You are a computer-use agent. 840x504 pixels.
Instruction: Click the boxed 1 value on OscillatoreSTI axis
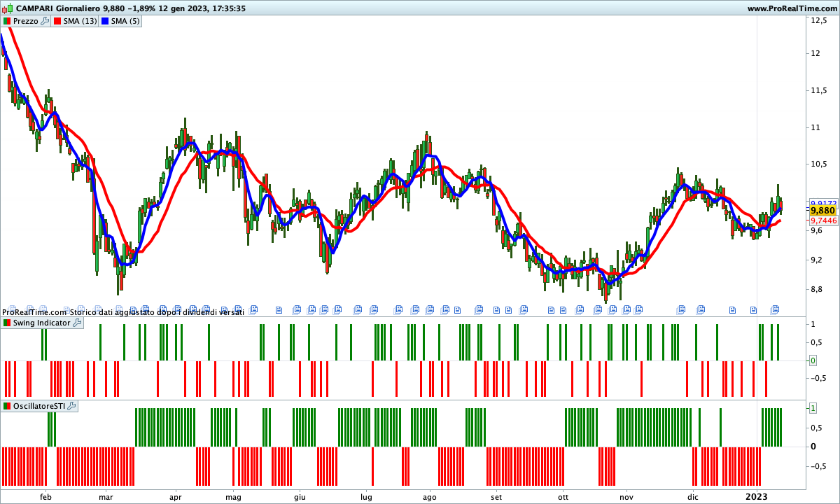pos(813,408)
